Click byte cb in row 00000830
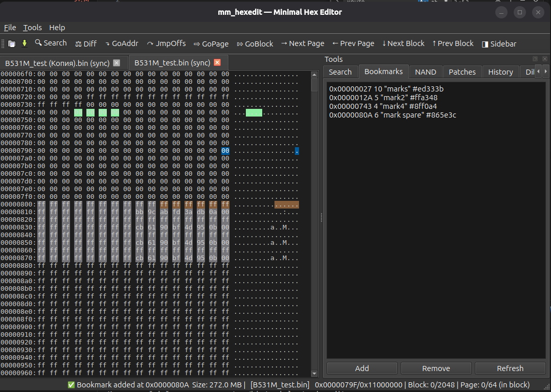Viewport: 551px width, 392px height. pyautogui.click(x=139, y=227)
